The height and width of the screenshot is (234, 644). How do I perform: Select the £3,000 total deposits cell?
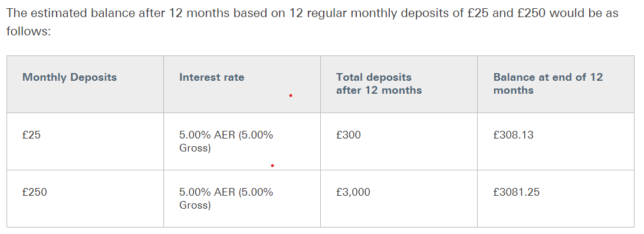[x=353, y=192]
